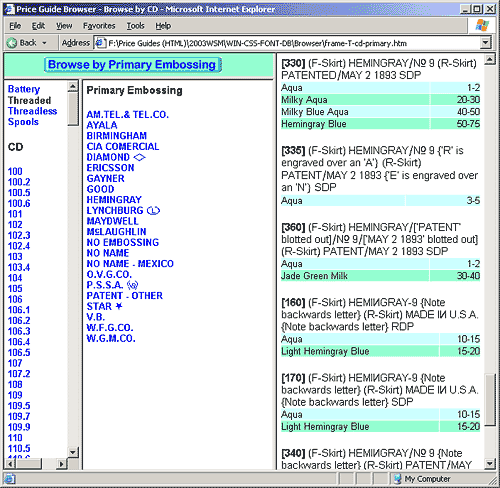The height and width of the screenshot is (488, 500).
Task: Select CD 100 link
Action: [15, 171]
